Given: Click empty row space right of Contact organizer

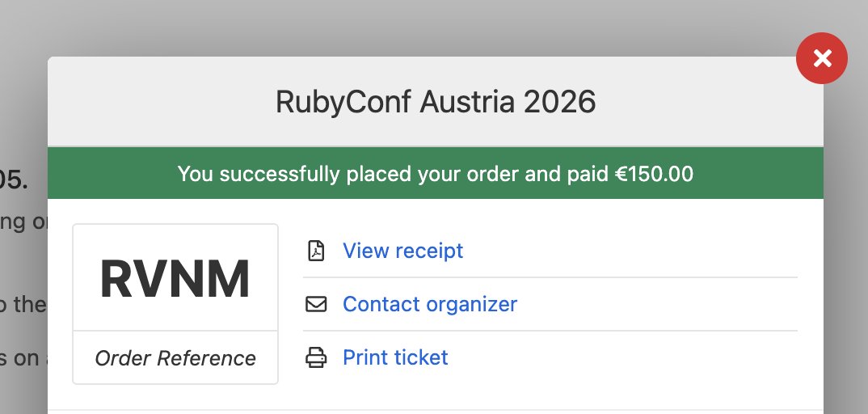Looking at the screenshot, I should point(658,304).
